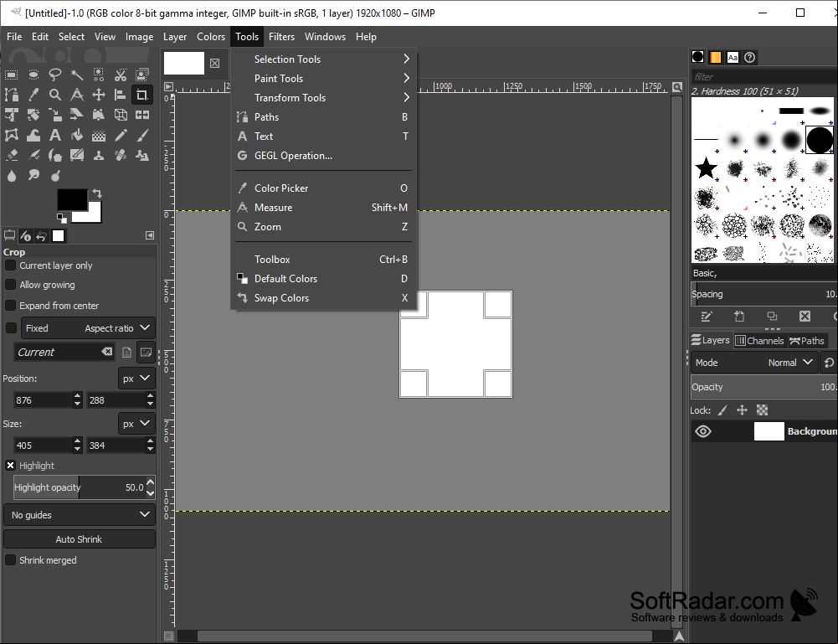The height and width of the screenshot is (644, 838).
Task: Open the Fixed Aspect ratio dropdown
Action: 88,327
